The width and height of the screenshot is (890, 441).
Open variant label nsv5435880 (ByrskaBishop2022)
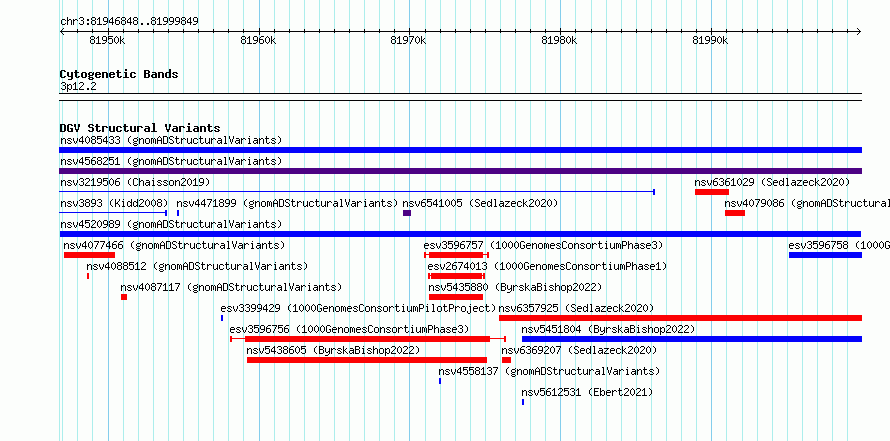point(515,288)
